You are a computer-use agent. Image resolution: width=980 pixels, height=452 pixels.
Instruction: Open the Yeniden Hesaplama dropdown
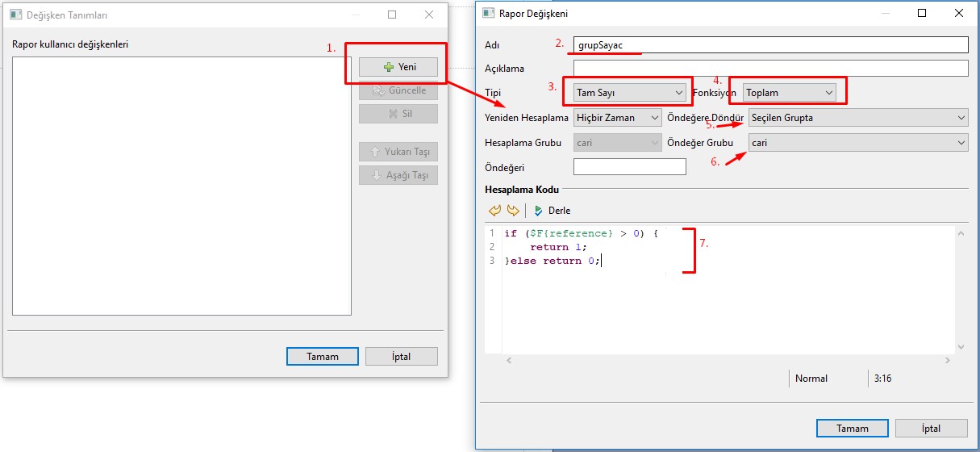pyautogui.click(x=617, y=118)
